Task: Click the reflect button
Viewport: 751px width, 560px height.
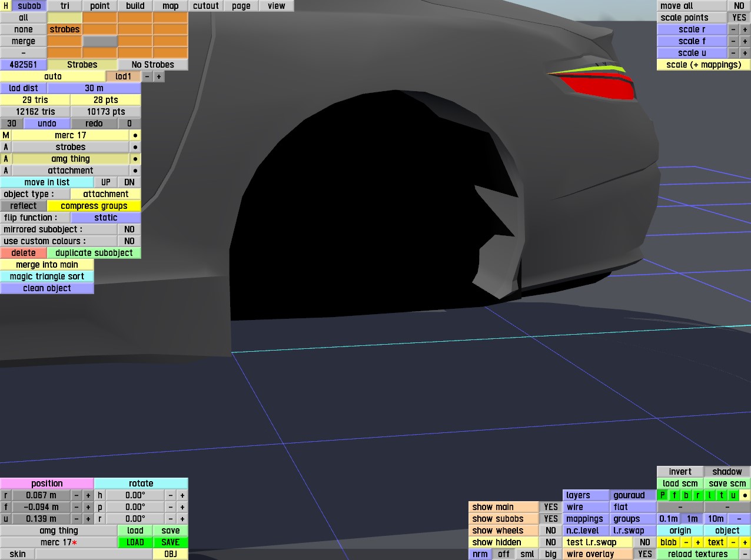Action: click(24, 206)
